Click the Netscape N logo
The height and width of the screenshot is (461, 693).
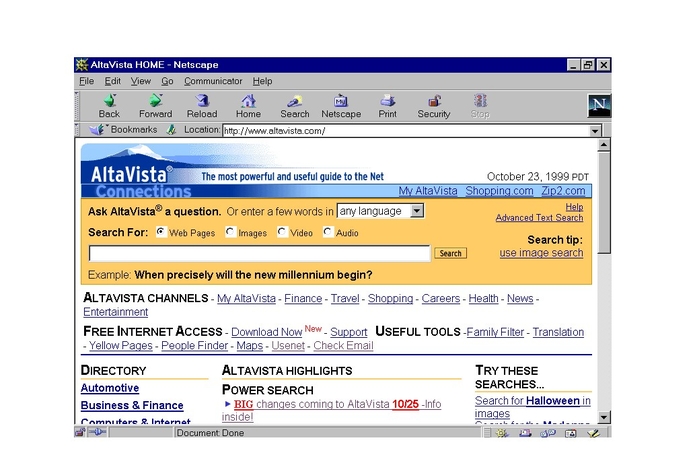(599, 106)
